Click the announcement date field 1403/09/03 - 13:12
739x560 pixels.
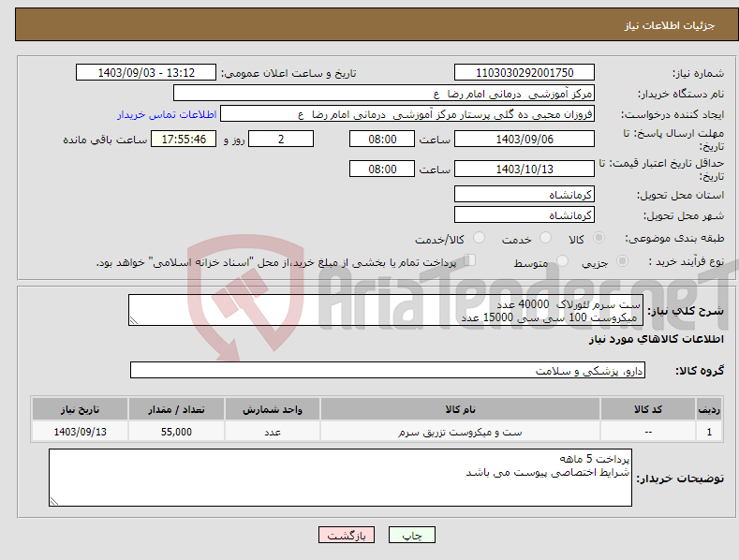pos(146,73)
